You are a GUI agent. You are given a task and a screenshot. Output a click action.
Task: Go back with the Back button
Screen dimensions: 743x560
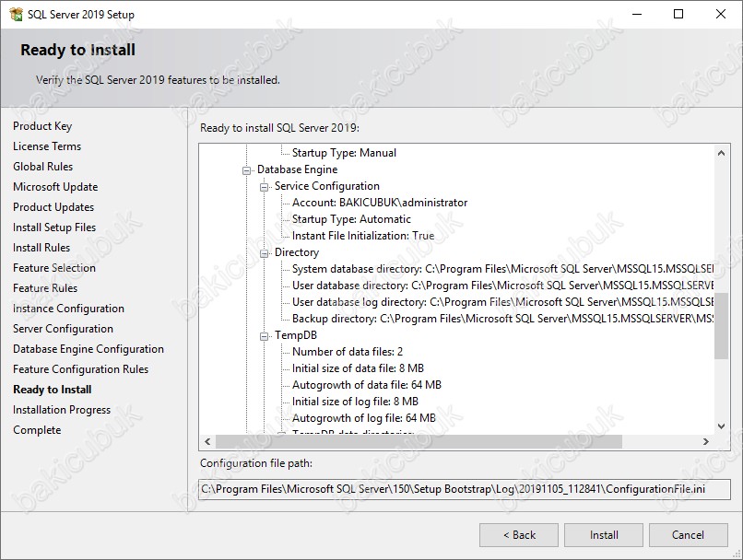[519, 535]
